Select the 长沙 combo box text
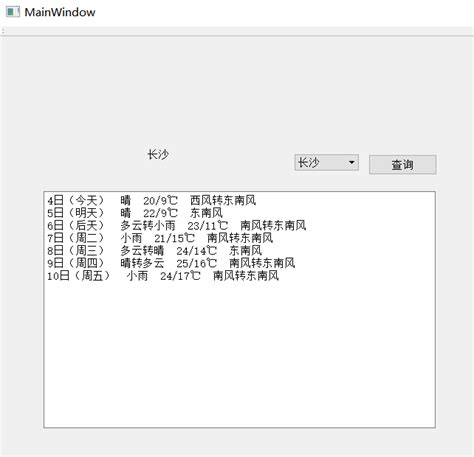The width and height of the screenshot is (474, 457). [308, 163]
